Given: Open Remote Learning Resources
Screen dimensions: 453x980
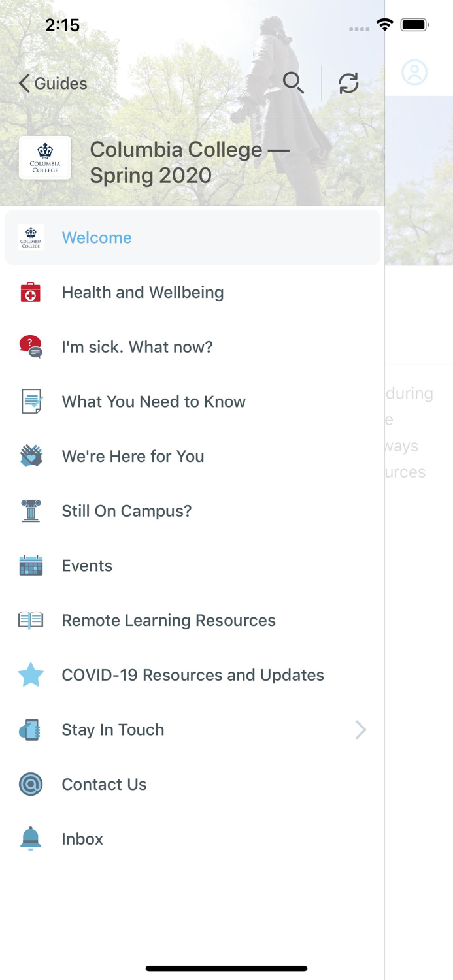Looking at the screenshot, I should tap(169, 621).
